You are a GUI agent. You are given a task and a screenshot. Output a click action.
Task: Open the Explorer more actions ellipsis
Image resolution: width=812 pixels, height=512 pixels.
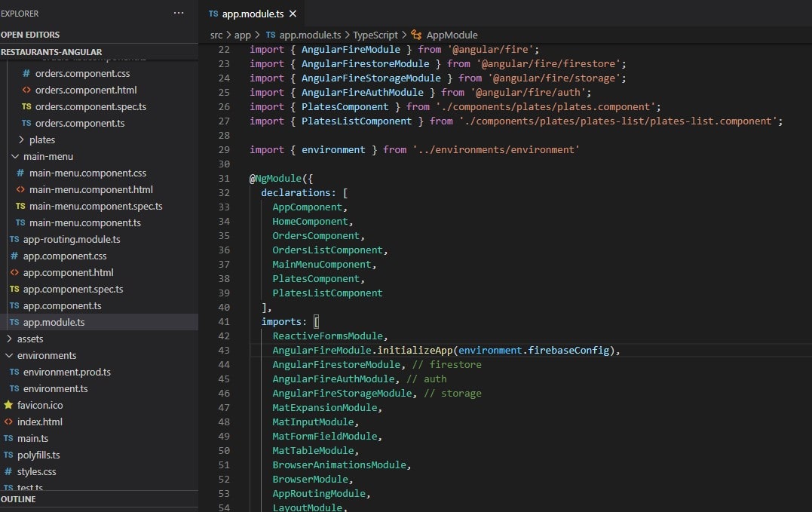179,14
